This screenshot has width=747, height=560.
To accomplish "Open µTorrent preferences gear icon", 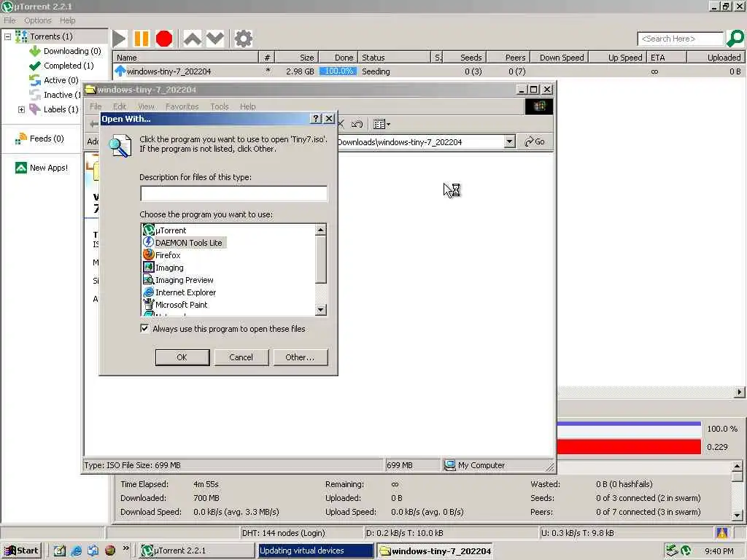I will coord(243,39).
